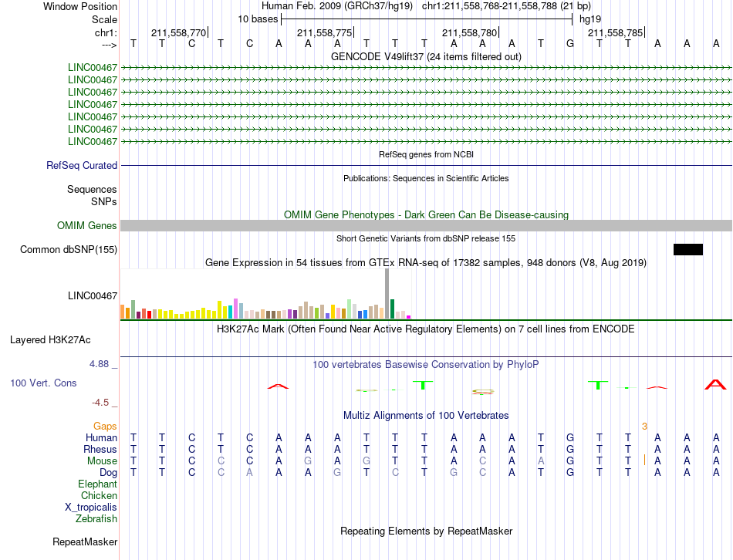Click the magenta GTEx bar at the end
The height and width of the screenshot is (560, 733).
pyautogui.click(x=409, y=317)
